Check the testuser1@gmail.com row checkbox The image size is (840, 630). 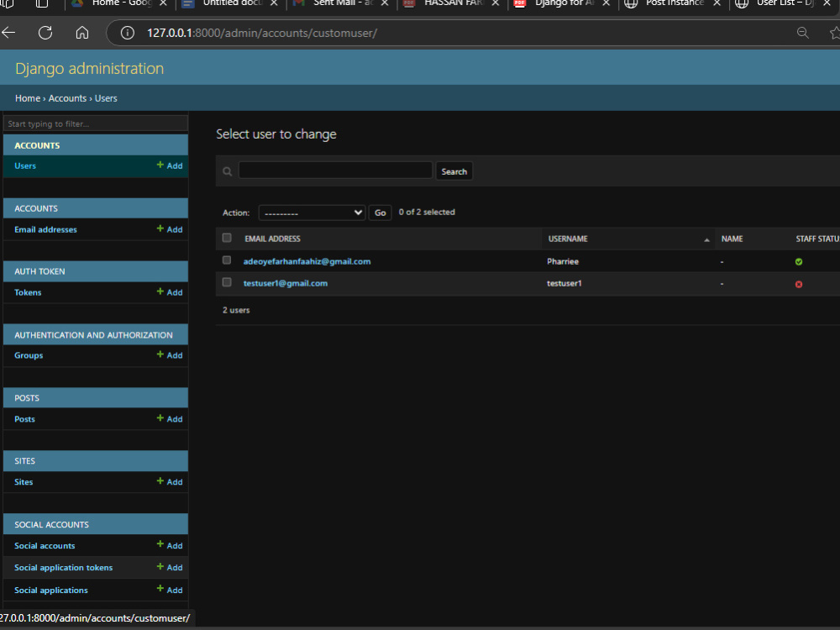[x=227, y=282]
